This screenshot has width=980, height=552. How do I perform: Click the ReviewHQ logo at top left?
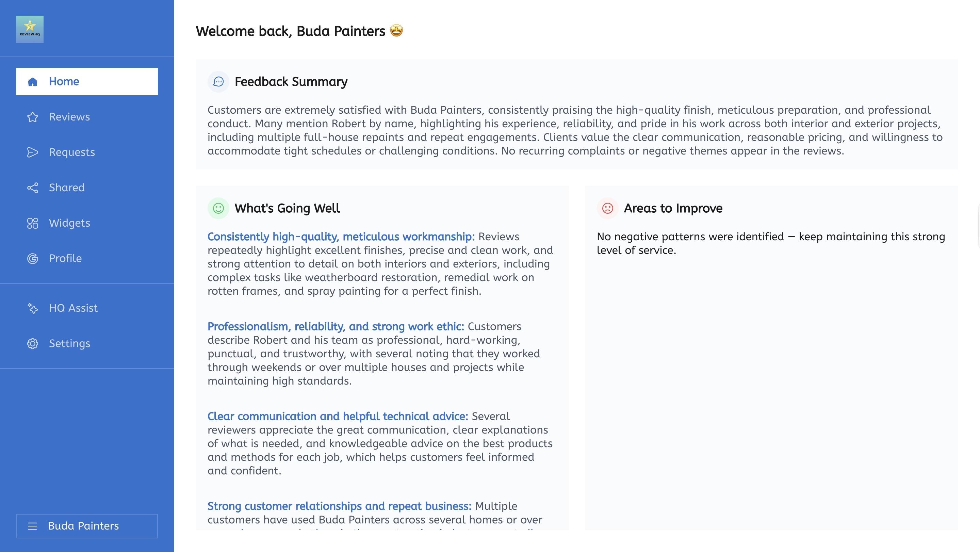pos(30,29)
